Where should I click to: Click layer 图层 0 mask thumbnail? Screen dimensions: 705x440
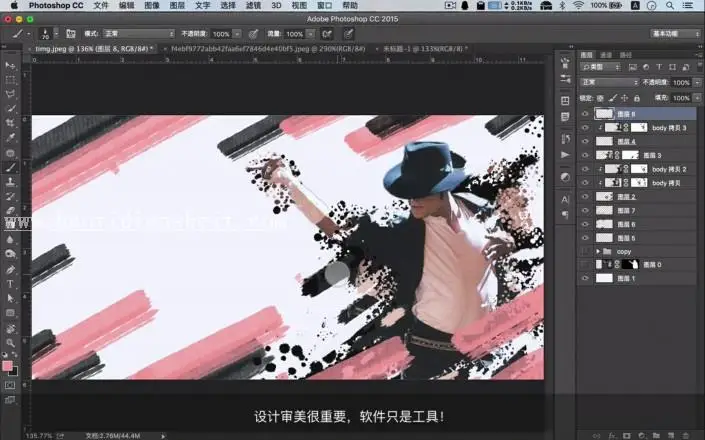pyautogui.click(x=630, y=265)
